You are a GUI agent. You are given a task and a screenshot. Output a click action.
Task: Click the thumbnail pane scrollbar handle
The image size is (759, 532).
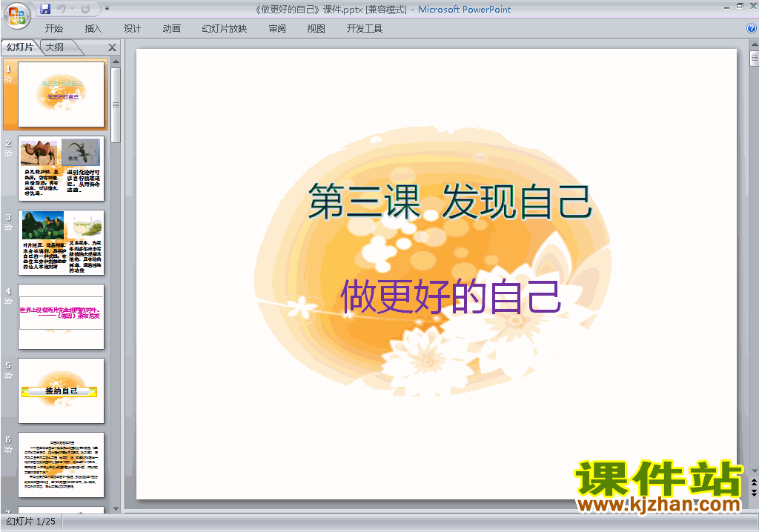[116, 104]
